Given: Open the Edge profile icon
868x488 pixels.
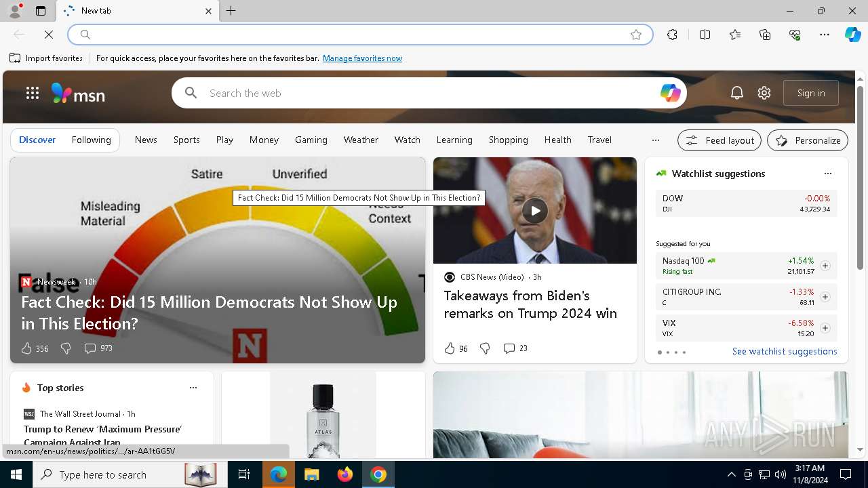Looking at the screenshot, I should 15,11.
